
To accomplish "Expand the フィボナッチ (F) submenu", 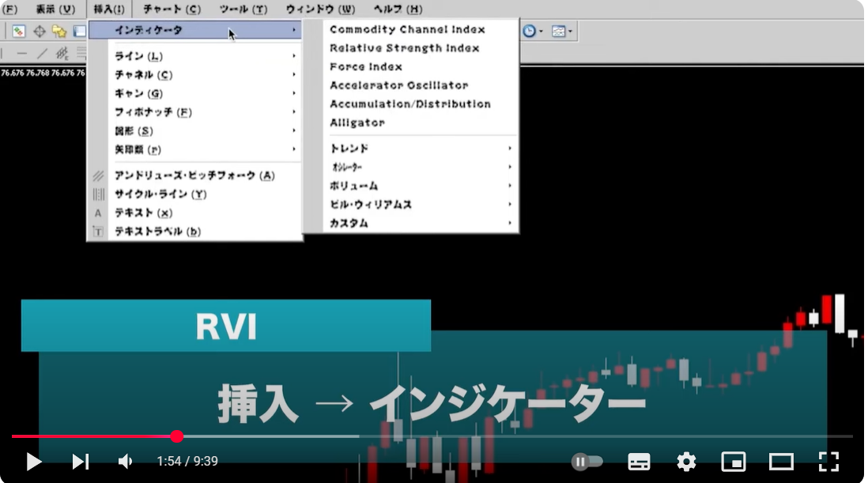I will 195,112.
